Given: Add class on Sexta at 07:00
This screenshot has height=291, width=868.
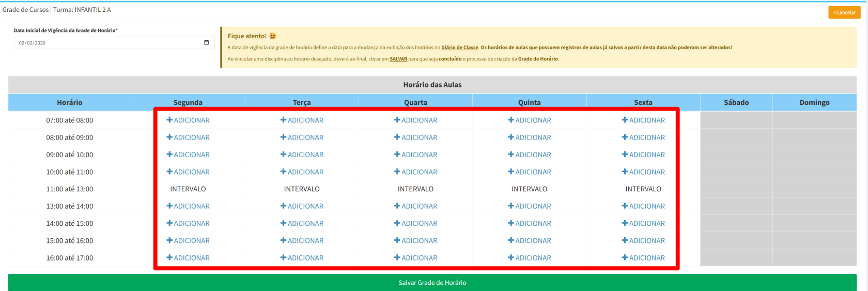Looking at the screenshot, I should coord(643,120).
